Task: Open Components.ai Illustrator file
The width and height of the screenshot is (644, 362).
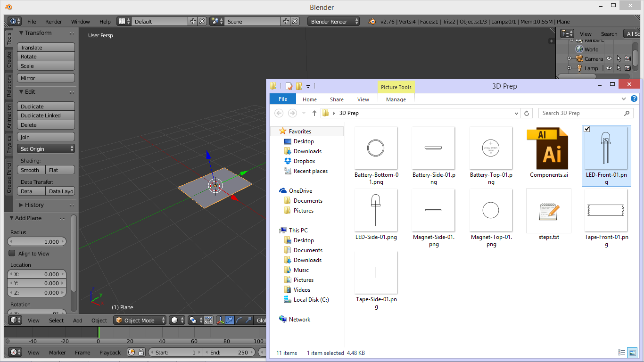Action: tap(549, 152)
